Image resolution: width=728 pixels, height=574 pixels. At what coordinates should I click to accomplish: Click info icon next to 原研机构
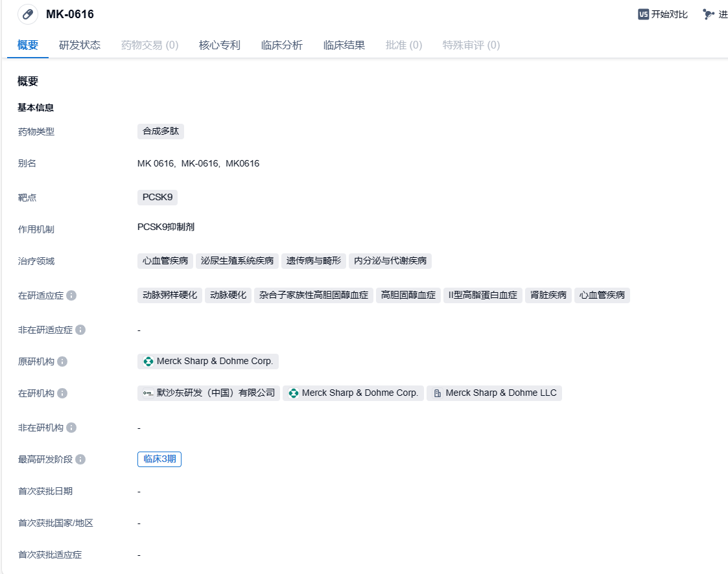coord(62,362)
